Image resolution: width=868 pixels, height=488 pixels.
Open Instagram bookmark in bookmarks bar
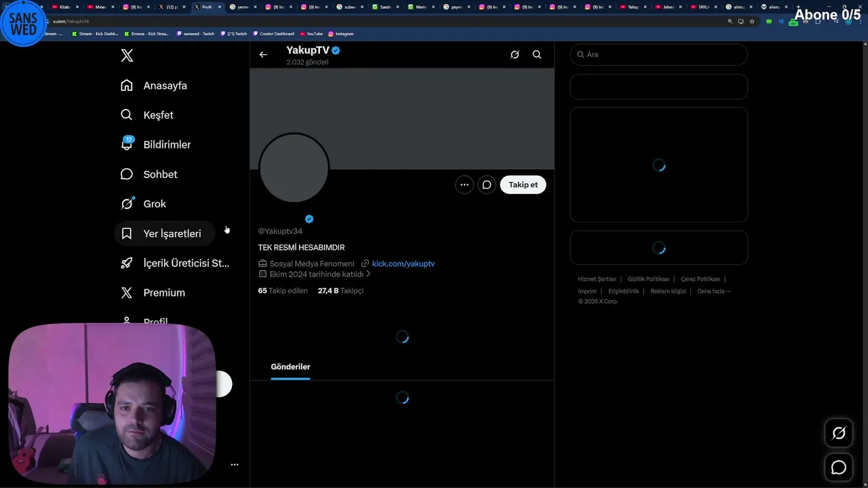tap(341, 33)
